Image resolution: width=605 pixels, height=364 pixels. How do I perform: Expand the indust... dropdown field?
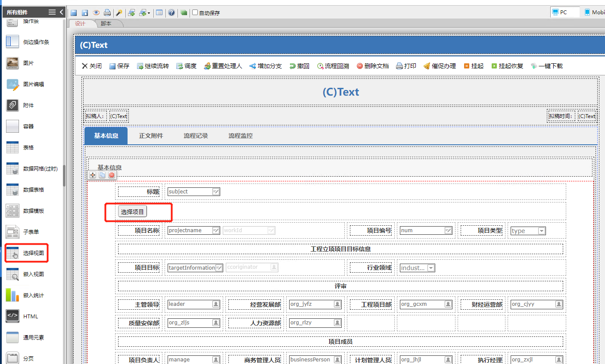point(430,268)
